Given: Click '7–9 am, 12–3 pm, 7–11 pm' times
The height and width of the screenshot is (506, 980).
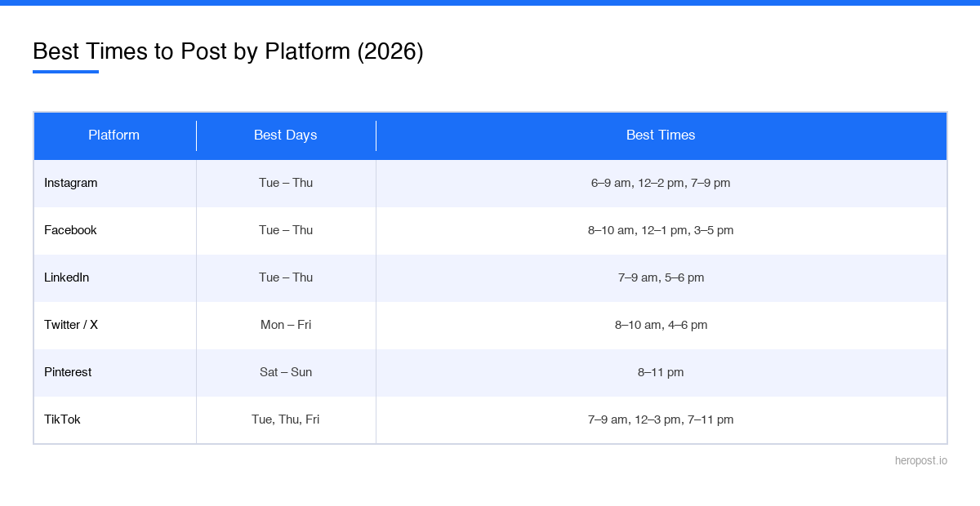Looking at the screenshot, I should [661, 420].
